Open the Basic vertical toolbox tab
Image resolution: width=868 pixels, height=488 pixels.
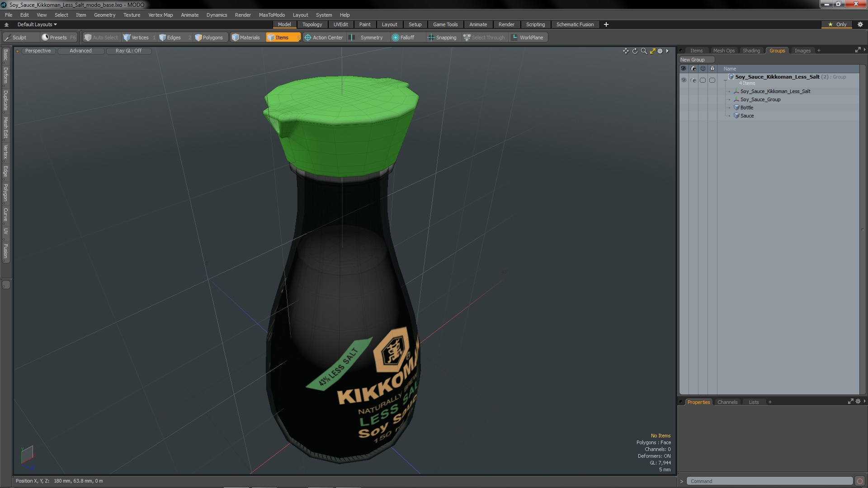coord(5,55)
